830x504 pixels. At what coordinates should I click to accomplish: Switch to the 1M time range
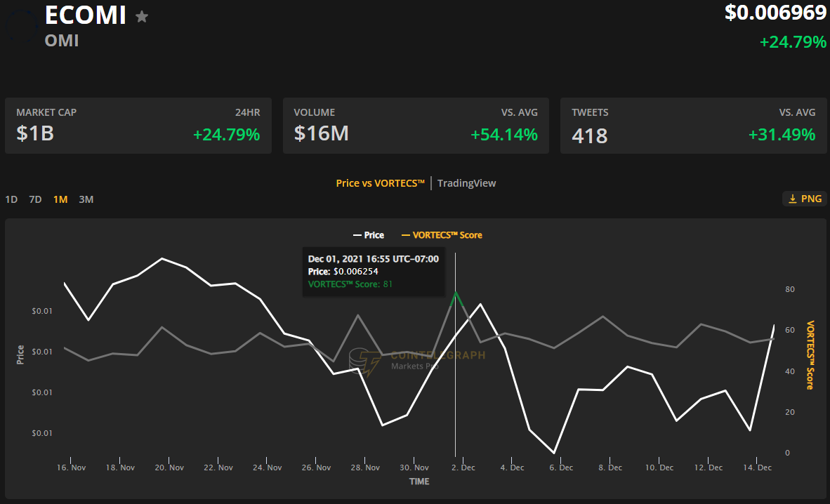pyautogui.click(x=60, y=199)
